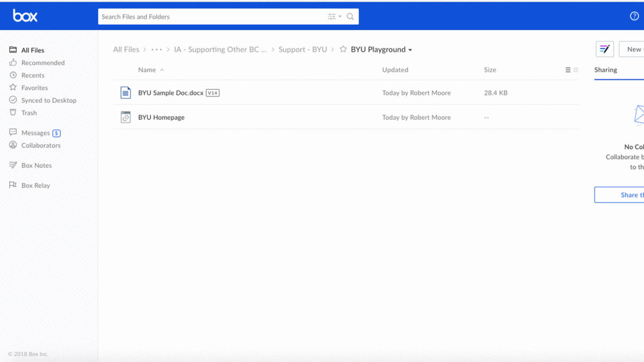
Task: Open the New dropdown button
Action: (x=632, y=49)
